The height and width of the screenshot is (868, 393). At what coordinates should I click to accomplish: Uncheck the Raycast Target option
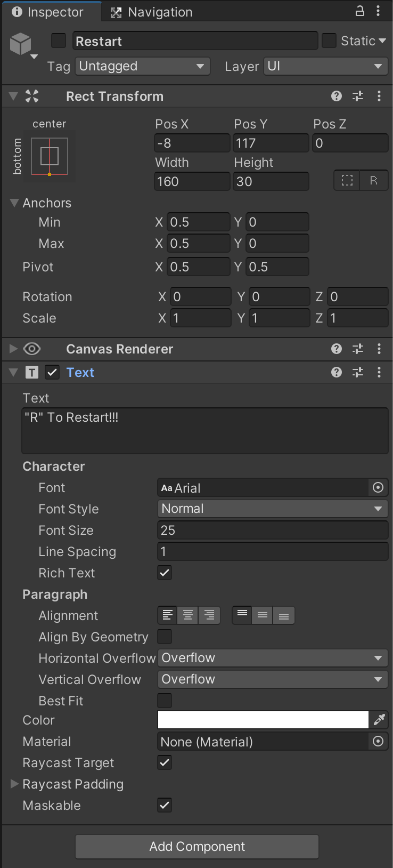point(164,762)
